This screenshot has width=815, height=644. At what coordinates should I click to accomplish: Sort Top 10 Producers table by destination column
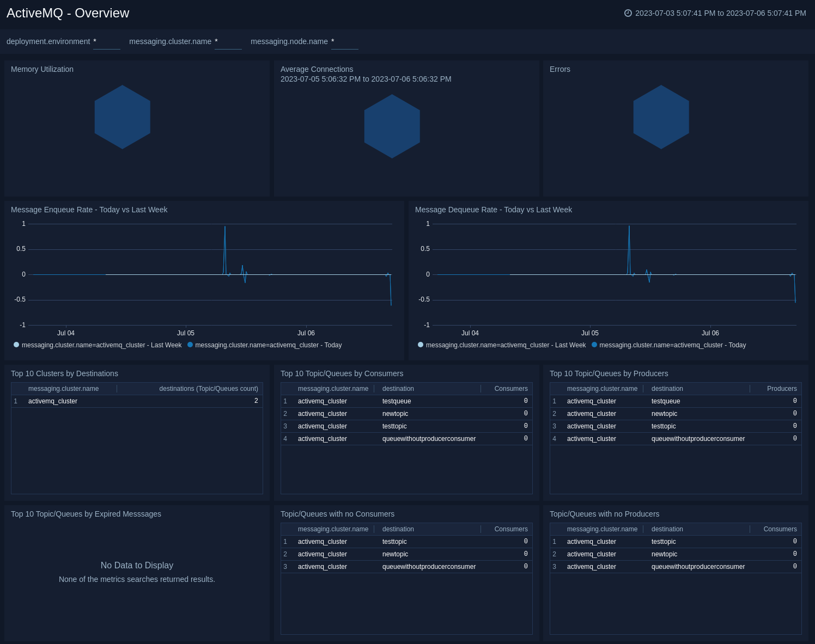click(x=667, y=389)
